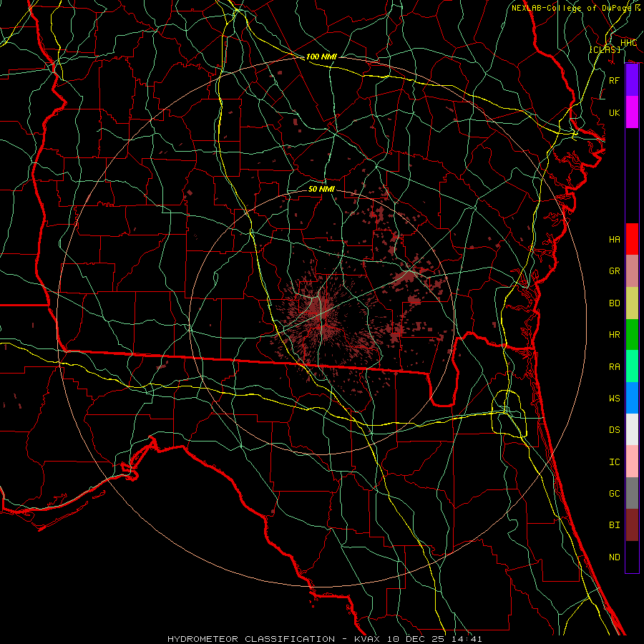644x644 pixels.
Task: Click the 50 NMI range ring label
Action: pos(321,189)
